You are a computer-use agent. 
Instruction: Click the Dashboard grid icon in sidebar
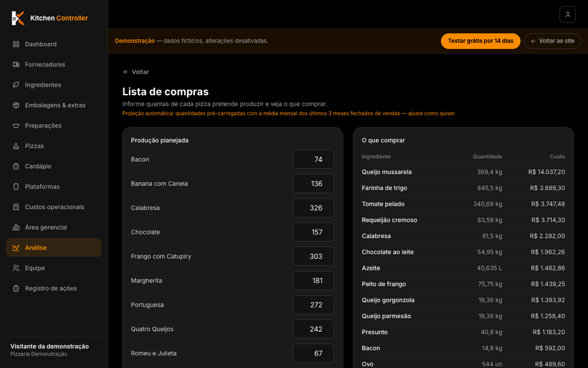pyautogui.click(x=16, y=44)
